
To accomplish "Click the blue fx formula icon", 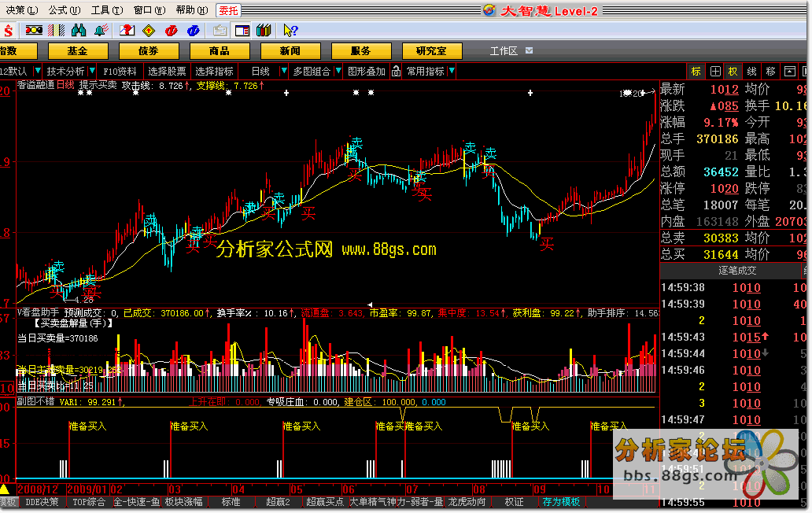I will pos(194,31).
